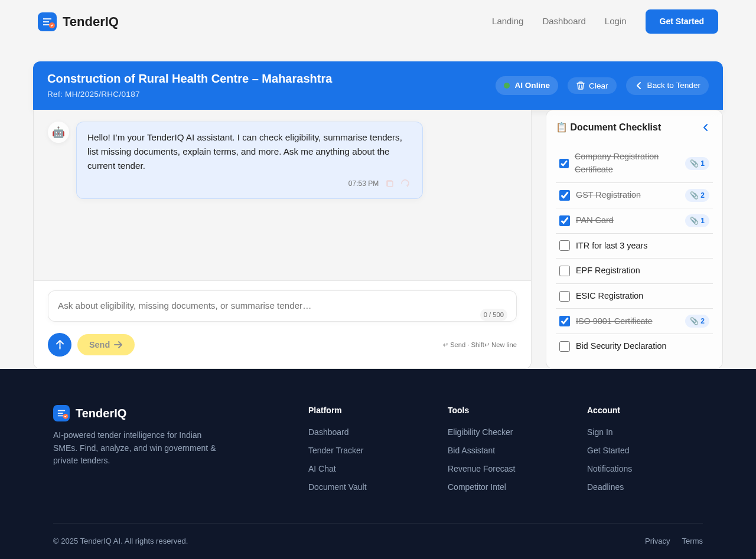Click the Account footer column heading

click(x=604, y=410)
